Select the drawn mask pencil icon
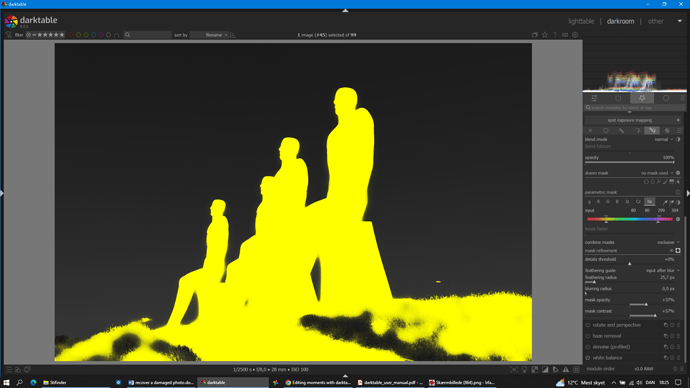 [x=621, y=131]
